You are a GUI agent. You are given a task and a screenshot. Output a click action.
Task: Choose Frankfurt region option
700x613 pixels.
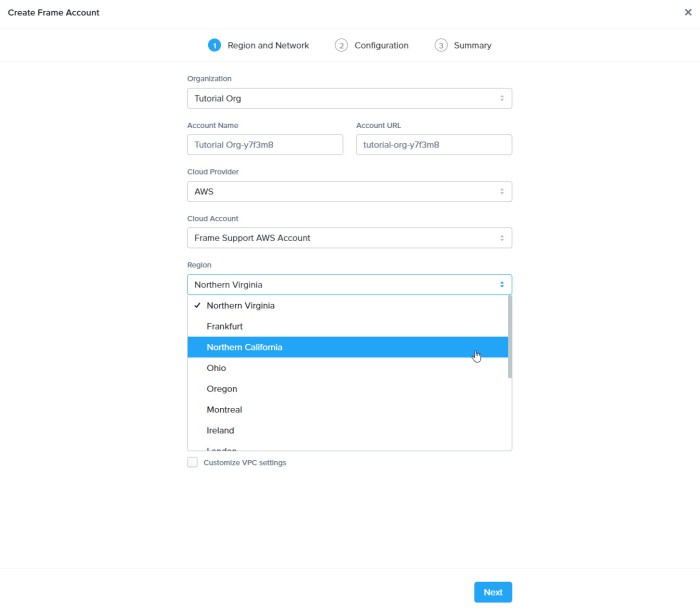pyautogui.click(x=225, y=327)
